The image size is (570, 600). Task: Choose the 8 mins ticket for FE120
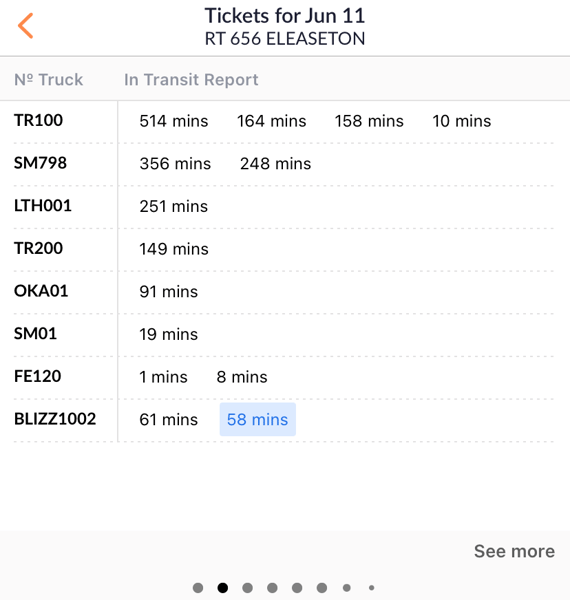coord(242,377)
